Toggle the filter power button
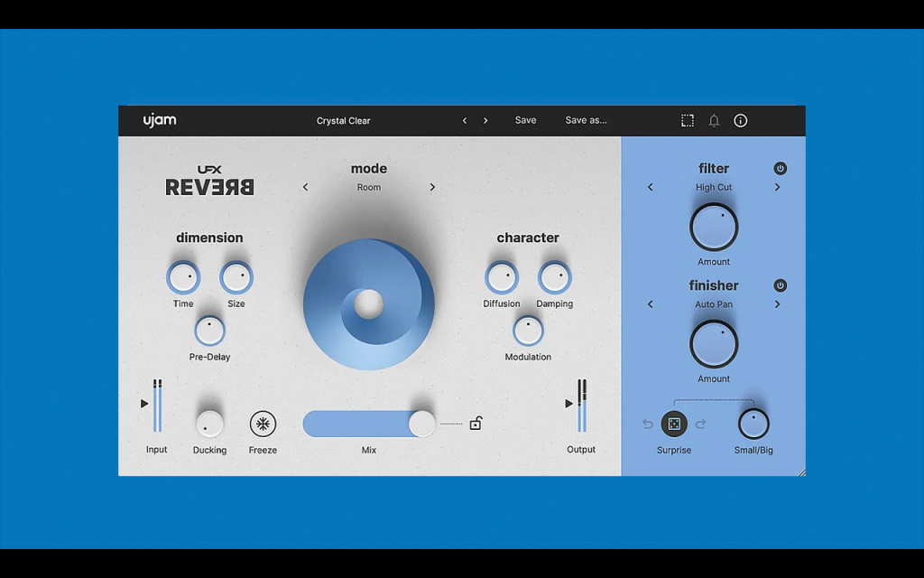This screenshot has width=924, height=578. point(780,169)
